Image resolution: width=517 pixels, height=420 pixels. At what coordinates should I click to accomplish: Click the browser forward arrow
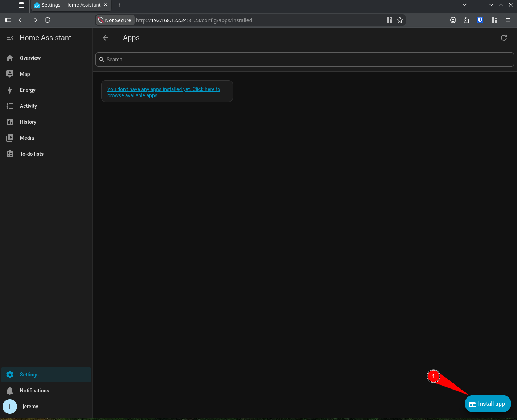(x=34, y=20)
